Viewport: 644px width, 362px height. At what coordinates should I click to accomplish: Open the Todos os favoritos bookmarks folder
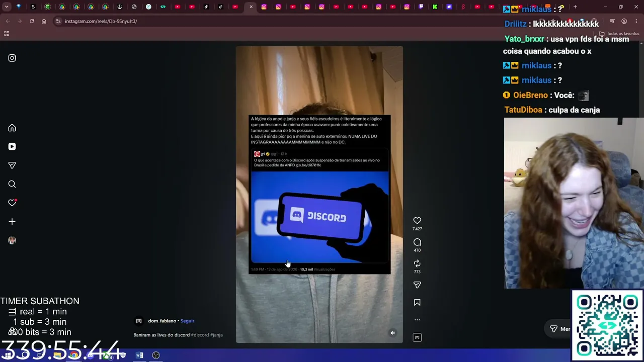(619, 34)
